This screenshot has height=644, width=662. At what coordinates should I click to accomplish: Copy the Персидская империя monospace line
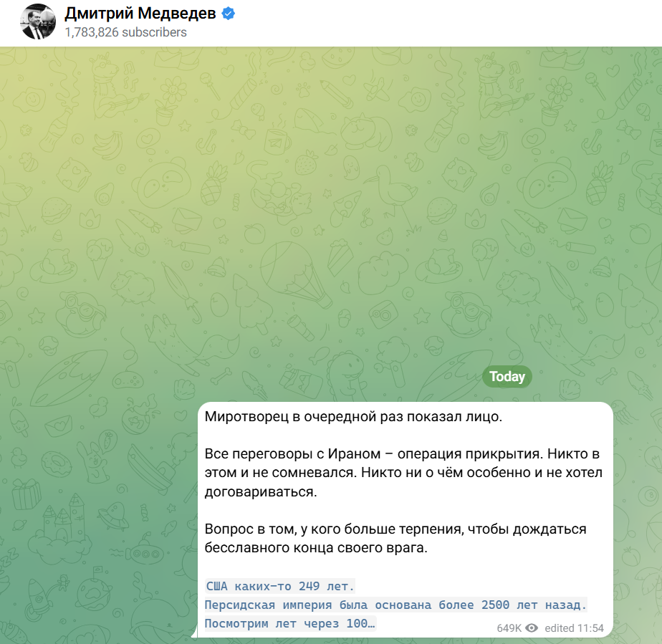395,605
